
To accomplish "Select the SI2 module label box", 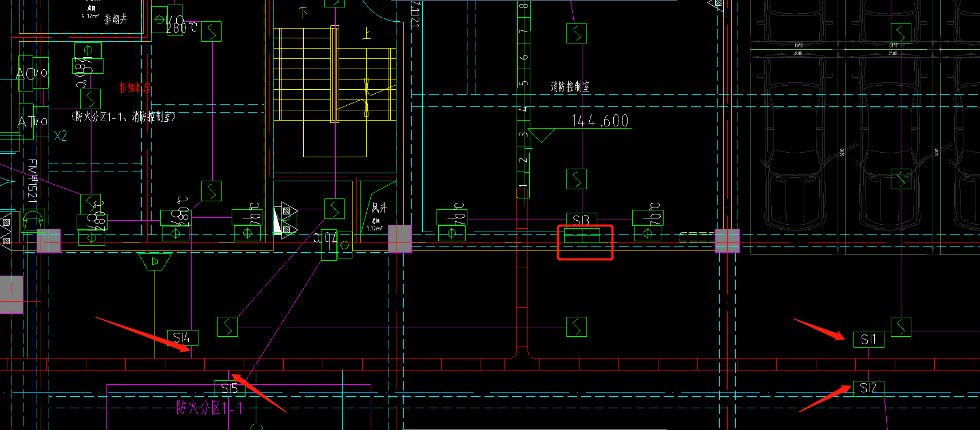I will coord(868,388).
